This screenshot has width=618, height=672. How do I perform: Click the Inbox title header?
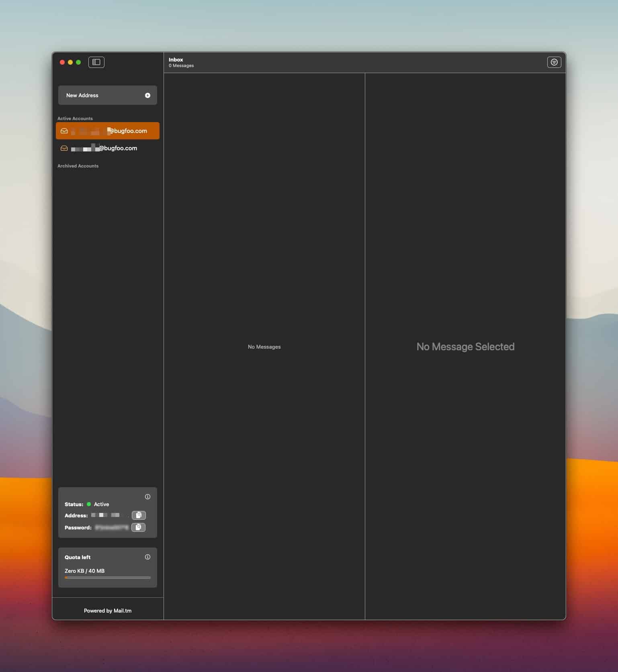pyautogui.click(x=176, y=60)
